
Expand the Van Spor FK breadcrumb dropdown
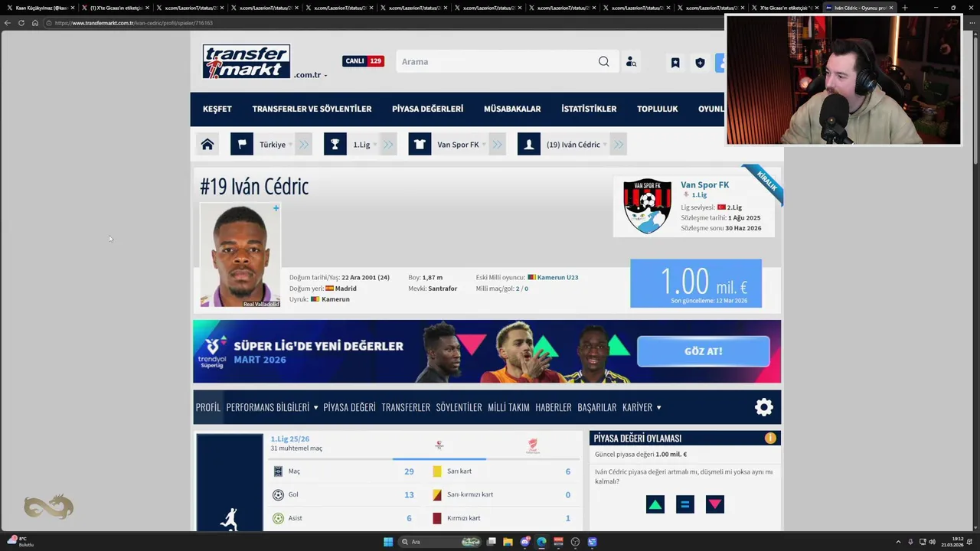point(484,145)
